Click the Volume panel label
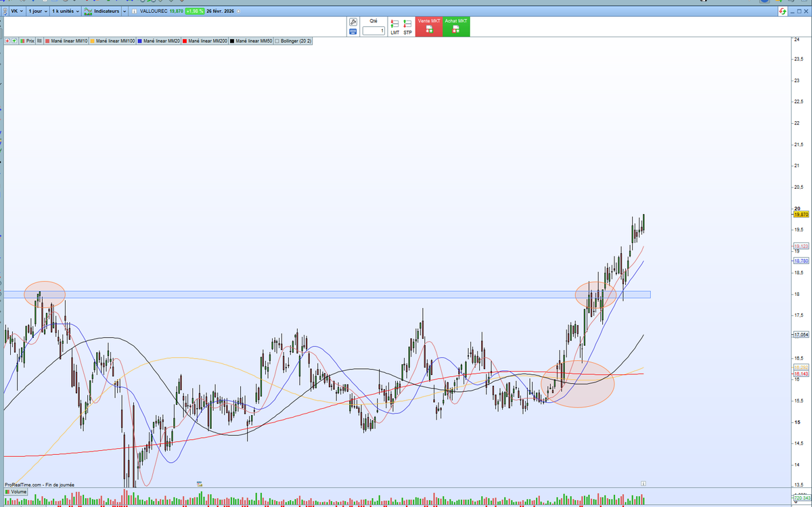 point(16,492)
